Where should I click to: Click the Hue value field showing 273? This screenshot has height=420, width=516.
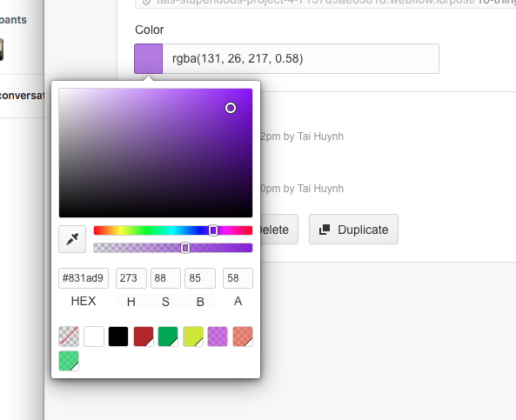click(x=131, y=278)
